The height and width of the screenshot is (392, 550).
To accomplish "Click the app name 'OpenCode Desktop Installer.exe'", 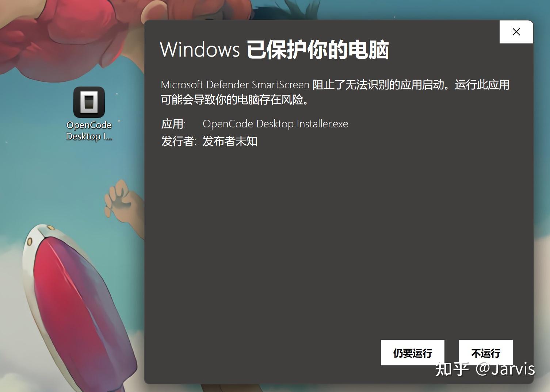I will [x=275, y=124].
